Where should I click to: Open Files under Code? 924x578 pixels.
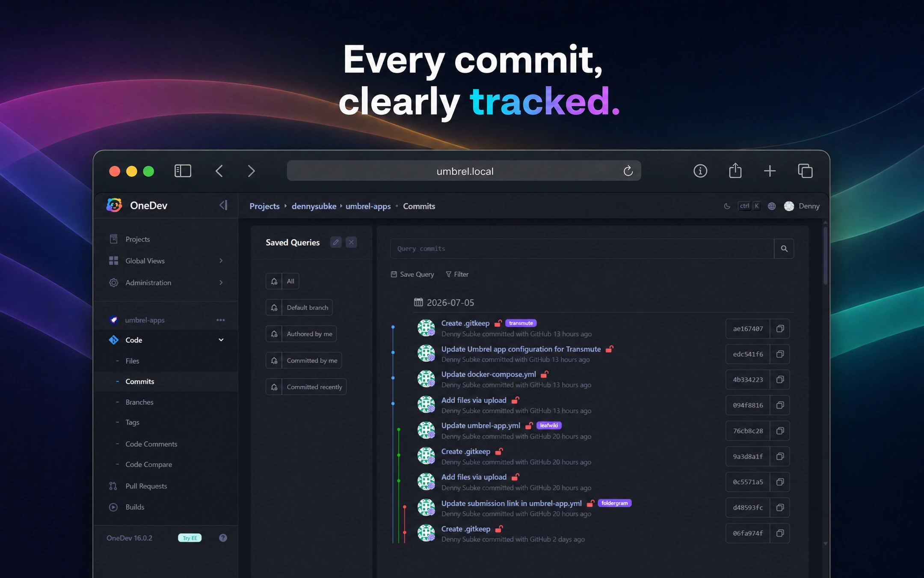(132, 361)
